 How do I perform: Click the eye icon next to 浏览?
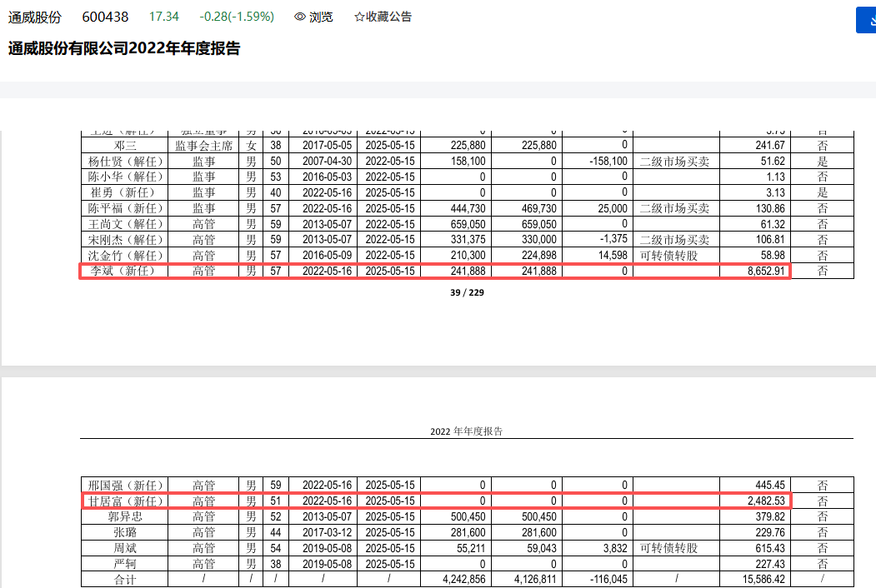click(x=300, y=17)
